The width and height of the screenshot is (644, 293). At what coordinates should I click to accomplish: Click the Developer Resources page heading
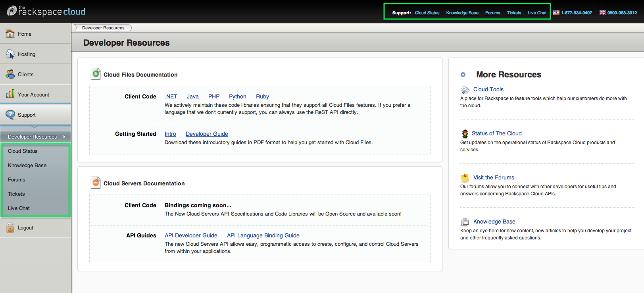pos(127,42)
